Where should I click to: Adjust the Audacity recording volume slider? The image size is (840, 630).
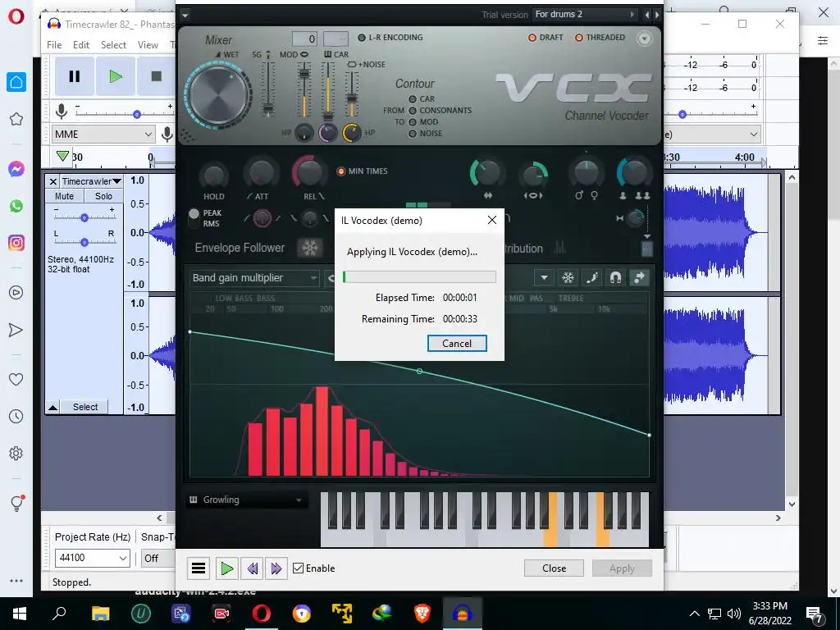pos(137,114)
